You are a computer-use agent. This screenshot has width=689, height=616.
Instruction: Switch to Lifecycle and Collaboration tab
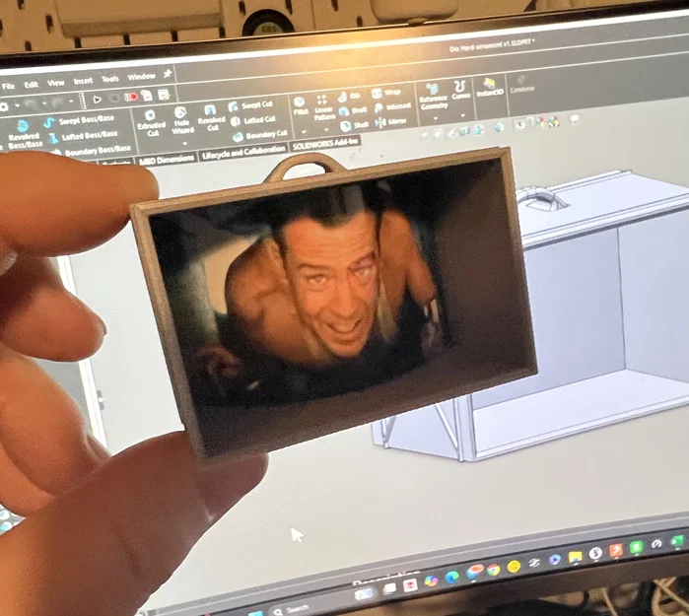[243, 152]
